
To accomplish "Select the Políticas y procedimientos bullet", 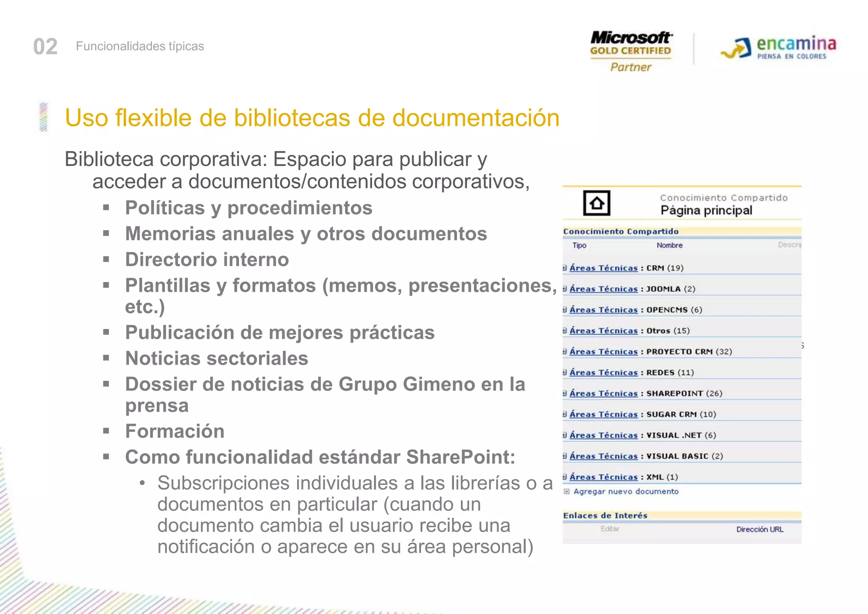I will point(249,208).
